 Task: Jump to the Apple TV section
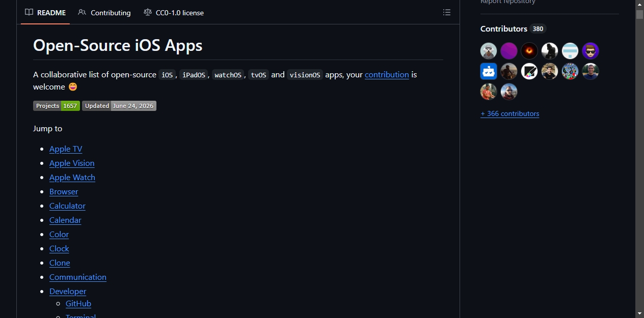[66, 149]
